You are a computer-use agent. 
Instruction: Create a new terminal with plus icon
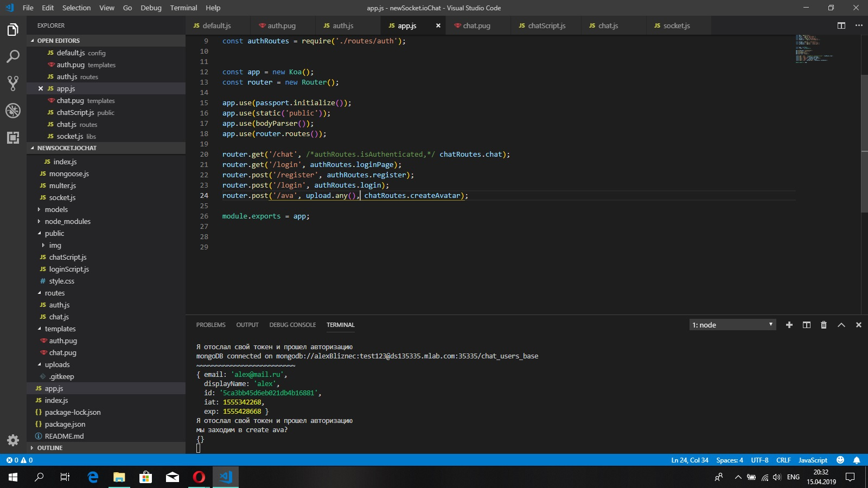789,325
